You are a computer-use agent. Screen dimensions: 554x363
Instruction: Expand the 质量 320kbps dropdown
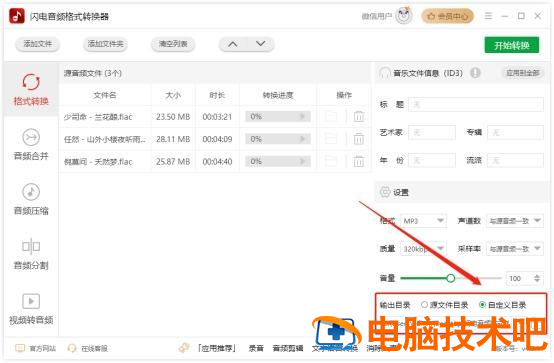[423, 249]
